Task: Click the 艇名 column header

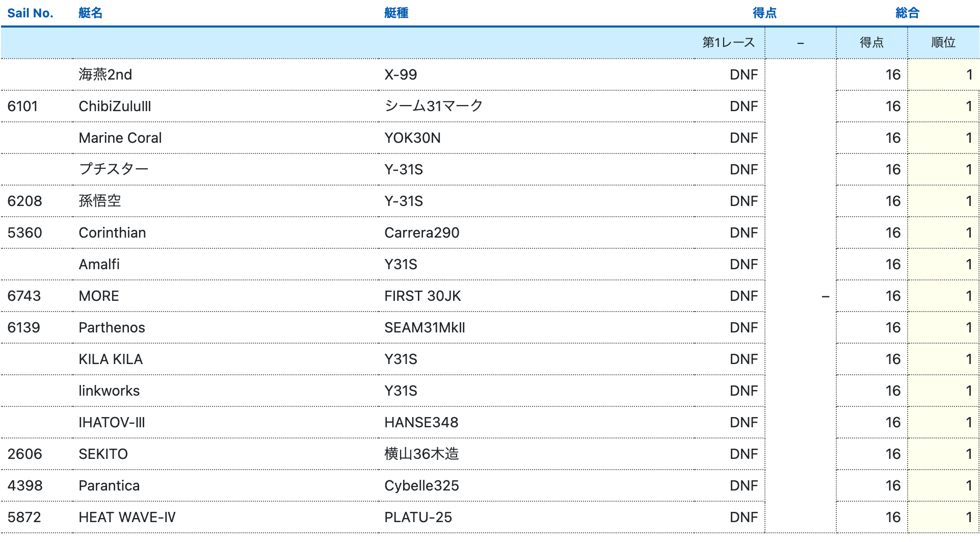Action: pyautogui.click(x=90, y=13)
